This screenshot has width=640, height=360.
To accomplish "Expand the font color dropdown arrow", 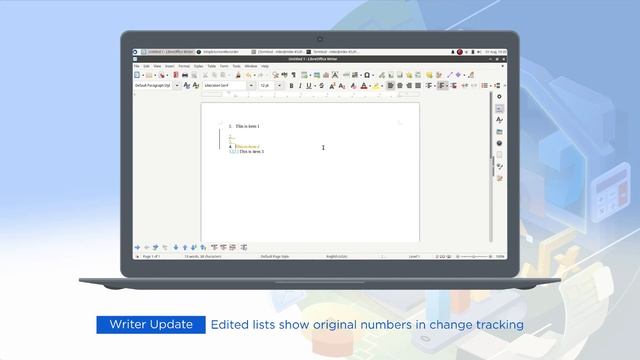I will [370, 86].
